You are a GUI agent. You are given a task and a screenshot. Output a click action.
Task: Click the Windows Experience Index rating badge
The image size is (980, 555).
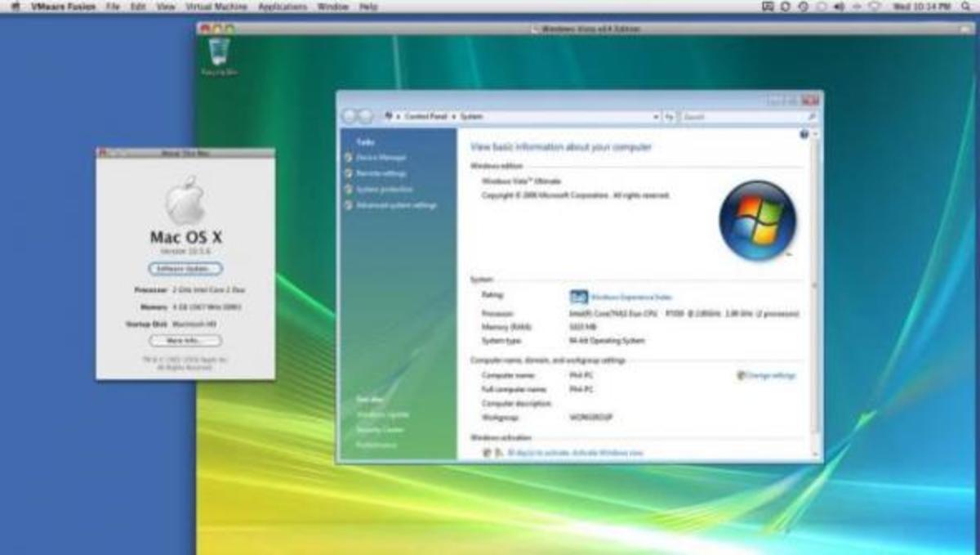point(578,296)
